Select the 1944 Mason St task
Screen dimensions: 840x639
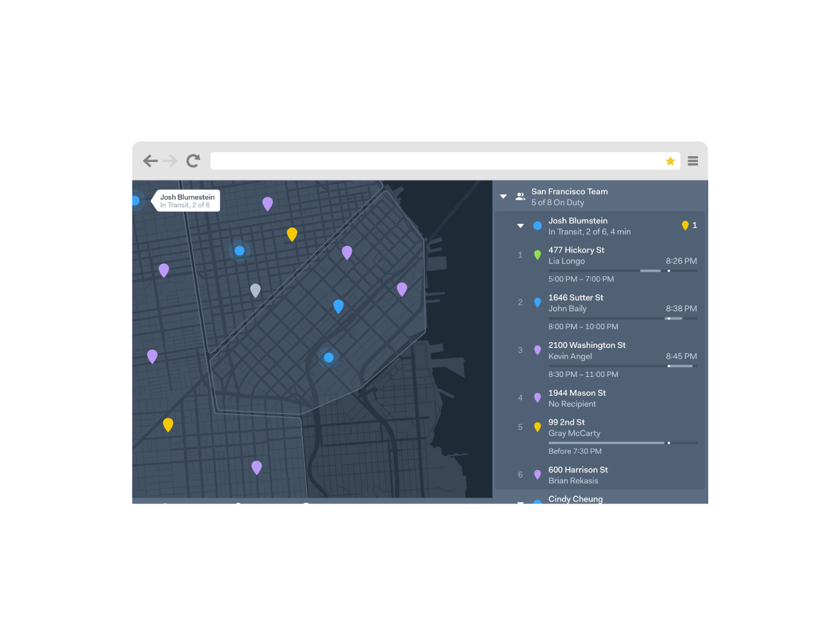[577, 393]
